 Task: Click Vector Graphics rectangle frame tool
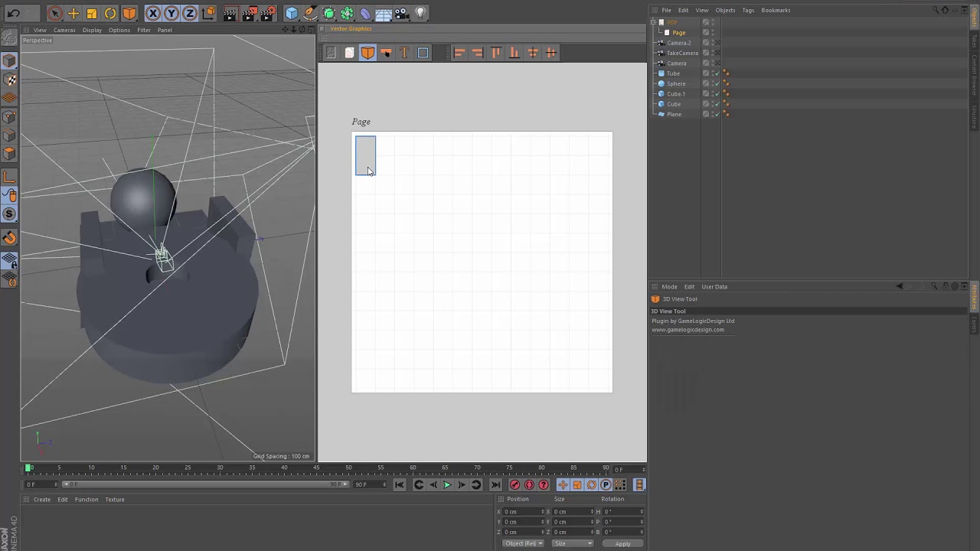(x=423, y=53)
